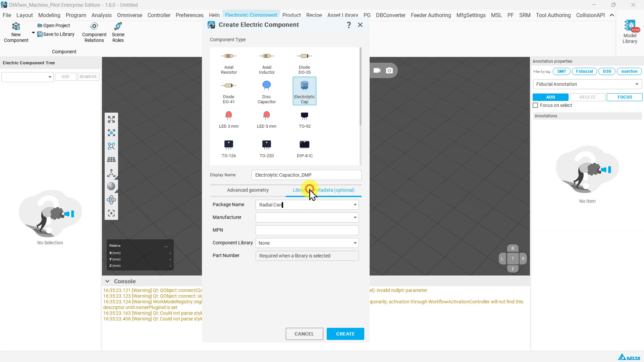Collapse the ribbon with the chevron

click(612, 15)
